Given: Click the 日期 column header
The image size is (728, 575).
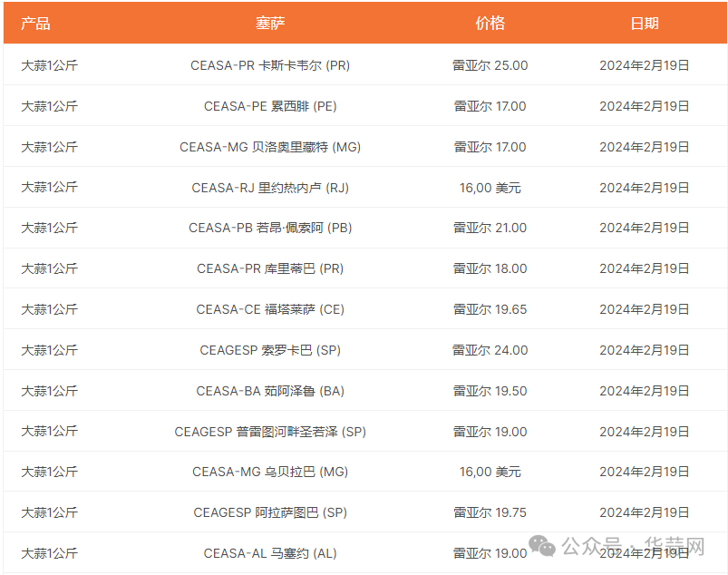Looking at the screenshot, I should (x=644, y=24).
